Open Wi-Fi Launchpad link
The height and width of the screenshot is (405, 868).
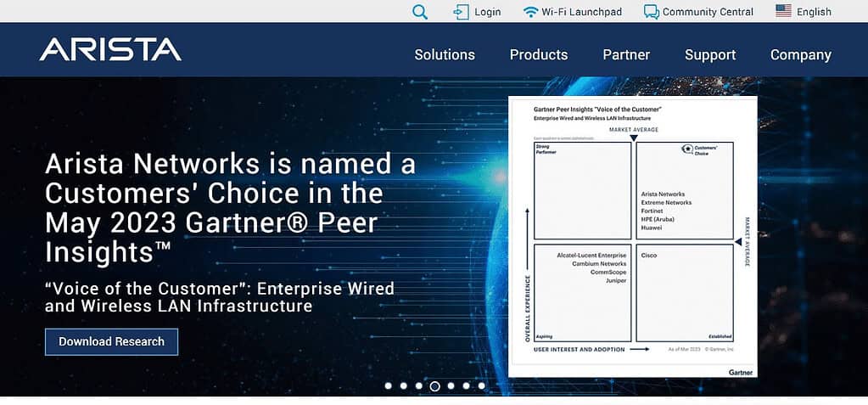[x=581, y=12]
